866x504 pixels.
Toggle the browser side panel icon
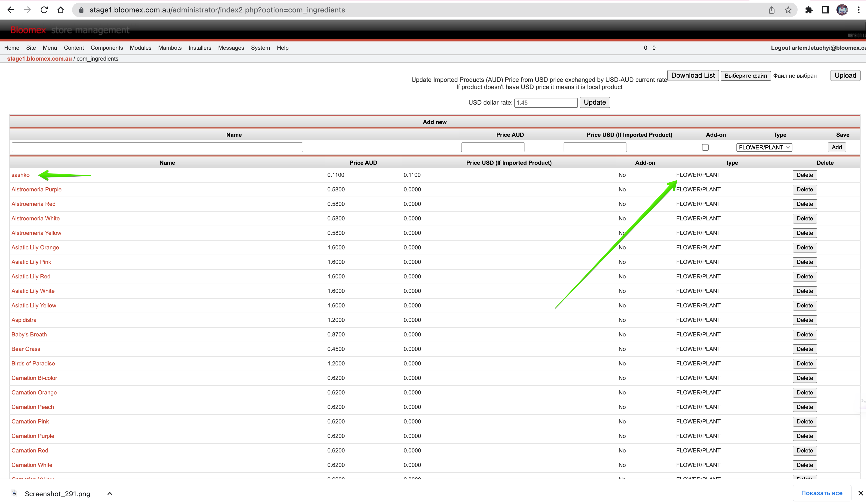[x=826, y=10]
